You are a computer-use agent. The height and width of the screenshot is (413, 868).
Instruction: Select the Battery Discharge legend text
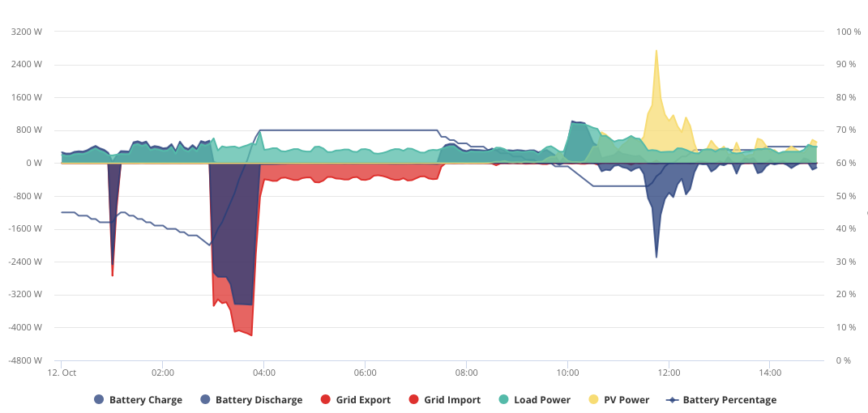259,400
